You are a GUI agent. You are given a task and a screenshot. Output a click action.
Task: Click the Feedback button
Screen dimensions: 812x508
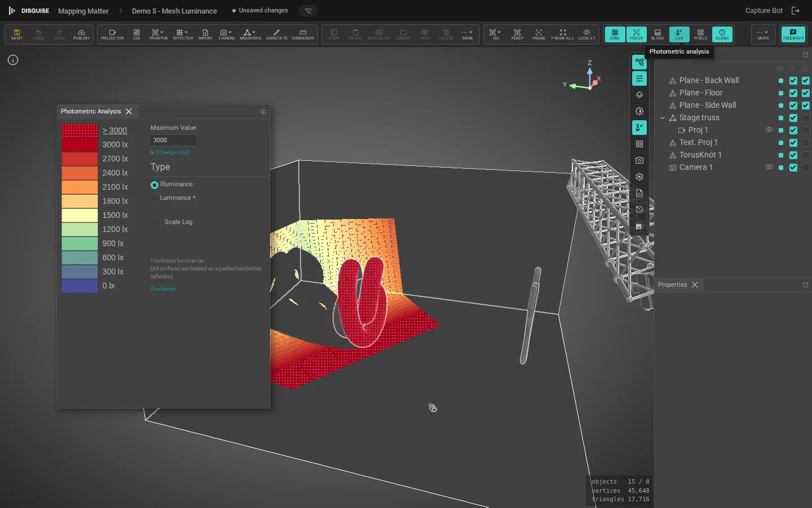coord(793,34)
